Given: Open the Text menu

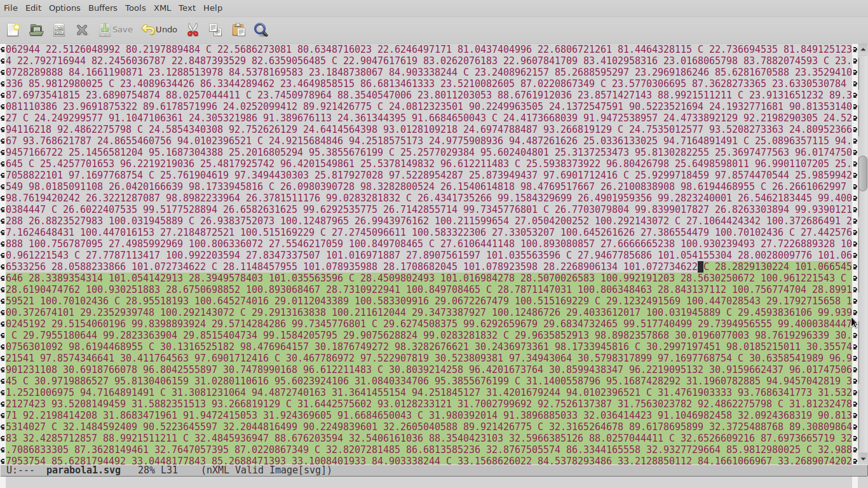Looking at the screenshot, I should 187,8.
